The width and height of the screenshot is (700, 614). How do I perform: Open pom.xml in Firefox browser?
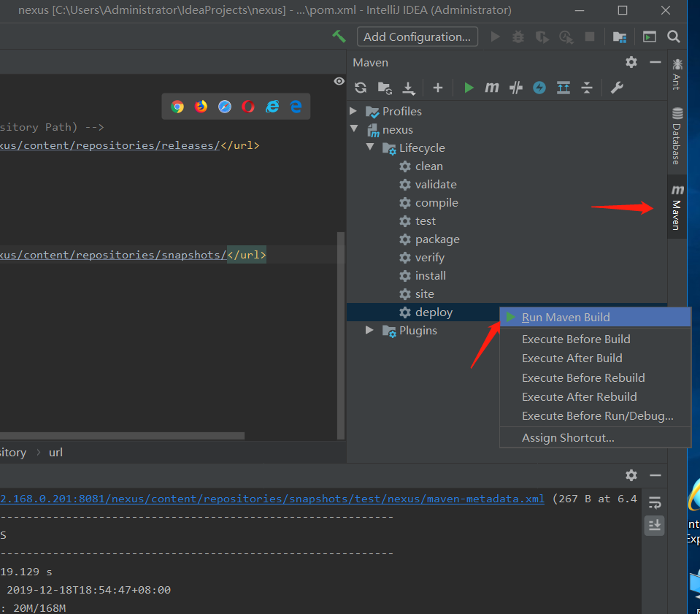(x=201, y=107)
